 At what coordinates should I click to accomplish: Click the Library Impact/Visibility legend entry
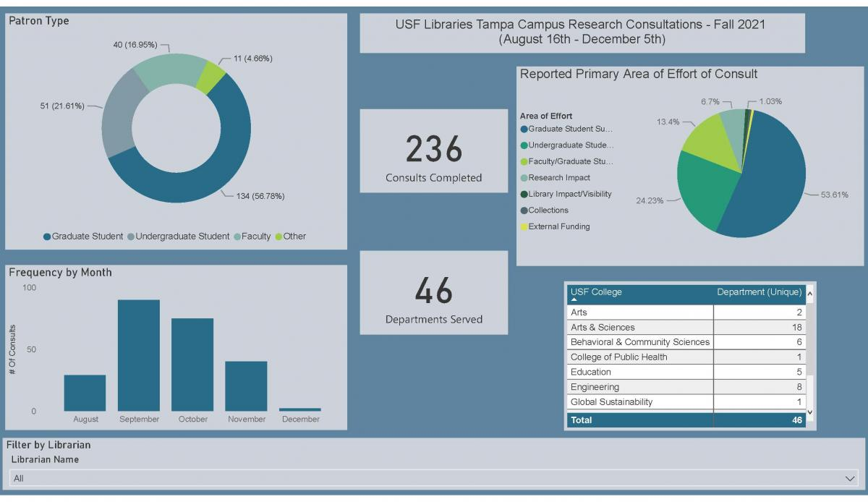pyautogui.click(x=566, y=194)
